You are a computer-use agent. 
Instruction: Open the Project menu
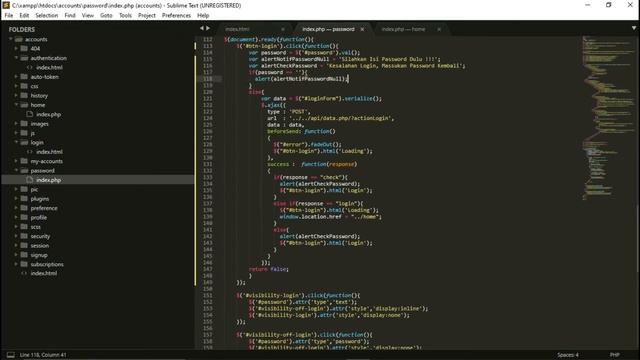[x=147, y=16]
